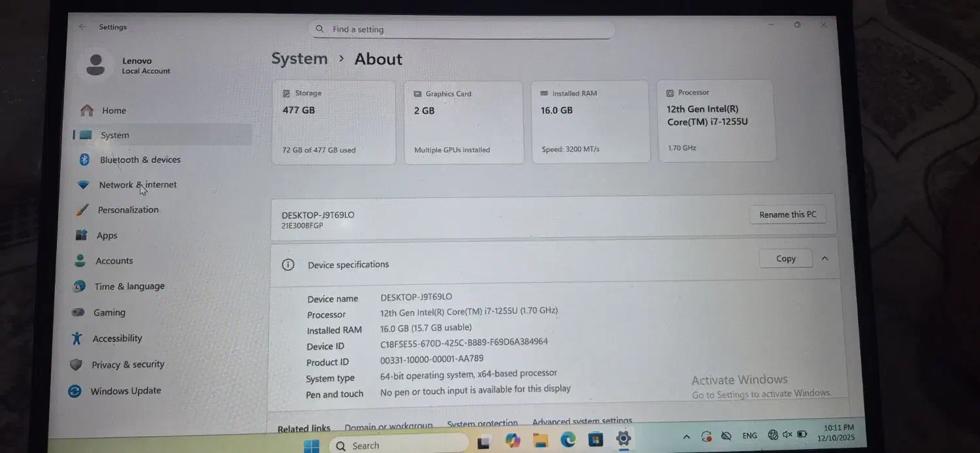The width and height of the screenshot is (980, 453).
Task: Click the Rename this PC button
Action: click(787, 214)
